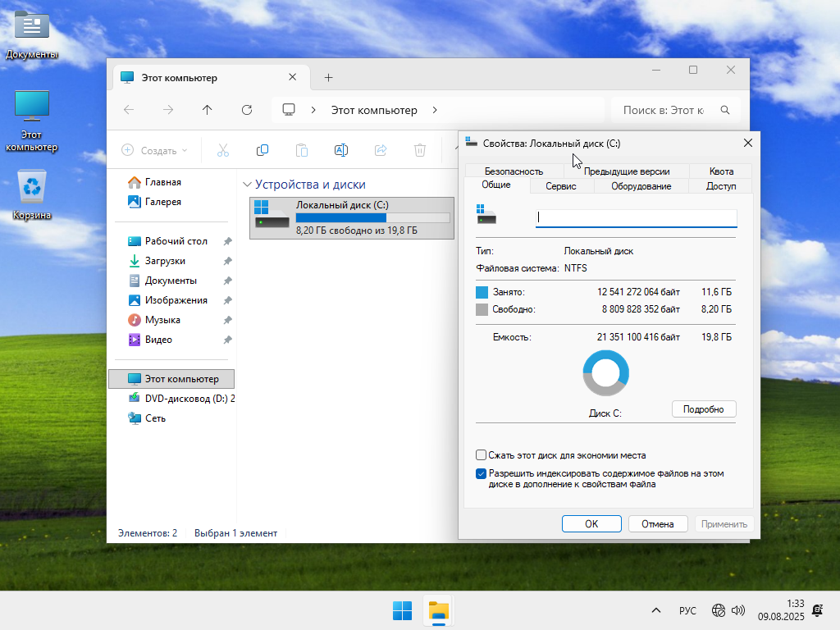
Task: Click the gray Свободно color square
Action: coord(482,309)
